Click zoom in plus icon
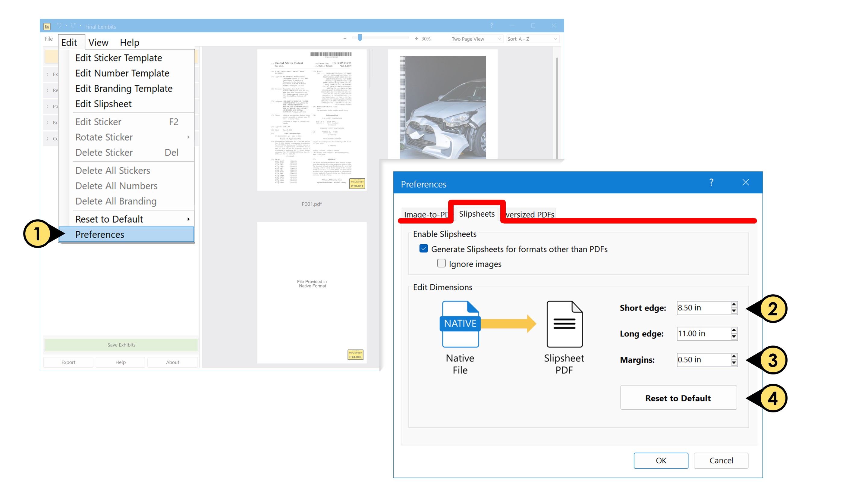868x488 pixels. coord(416,39)
